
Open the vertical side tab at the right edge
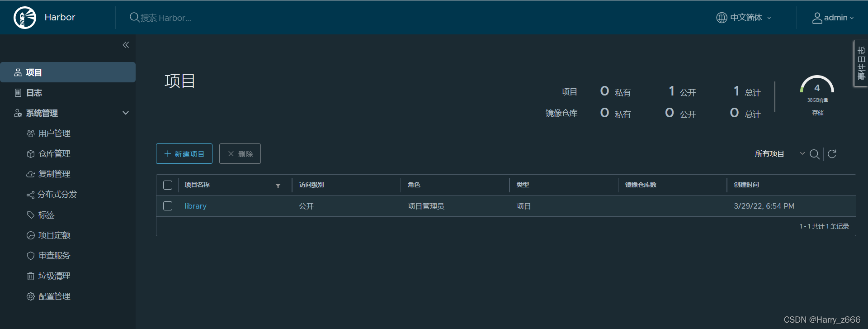[x=861, y=63]
